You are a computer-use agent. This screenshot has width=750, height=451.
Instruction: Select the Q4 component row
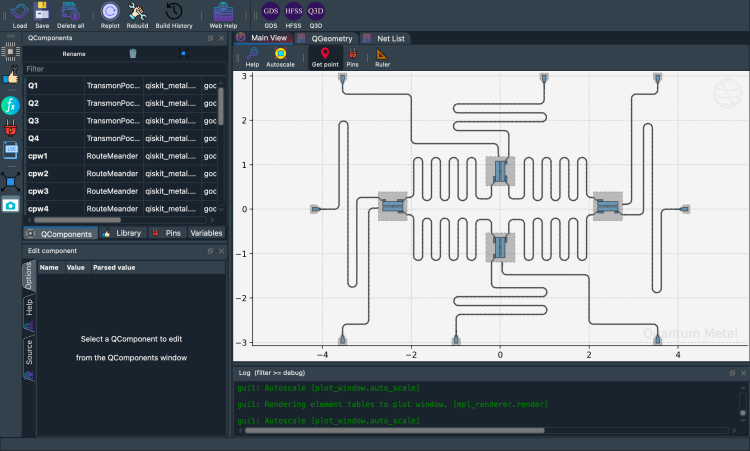(123, 139)
